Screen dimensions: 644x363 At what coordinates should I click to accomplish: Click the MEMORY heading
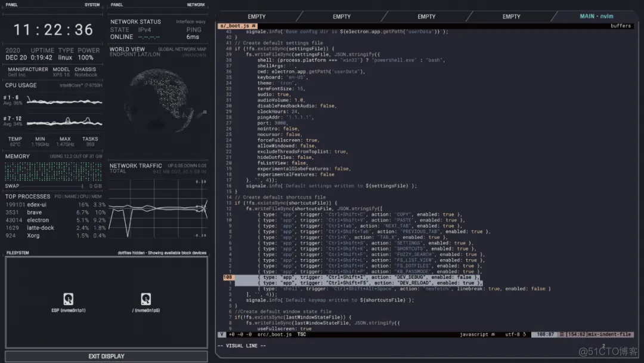pyautogui.click(x=17, y=156)
